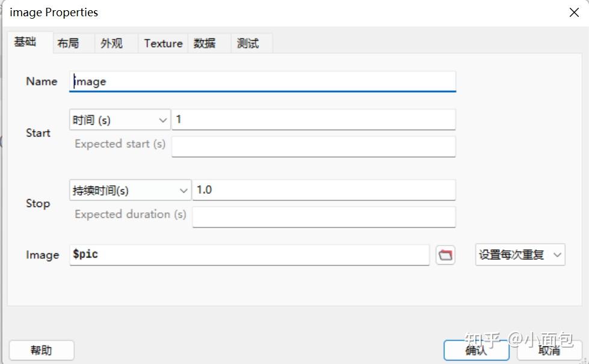589x364 pixels.
Task: Click the Start time value field
Action: (x=313, y=120)
